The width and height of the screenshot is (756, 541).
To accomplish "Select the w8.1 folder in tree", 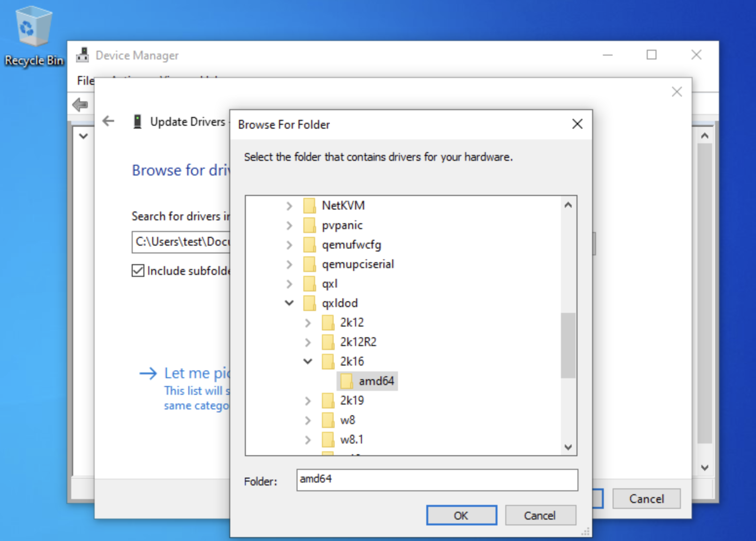I will [x=351, y=440].
